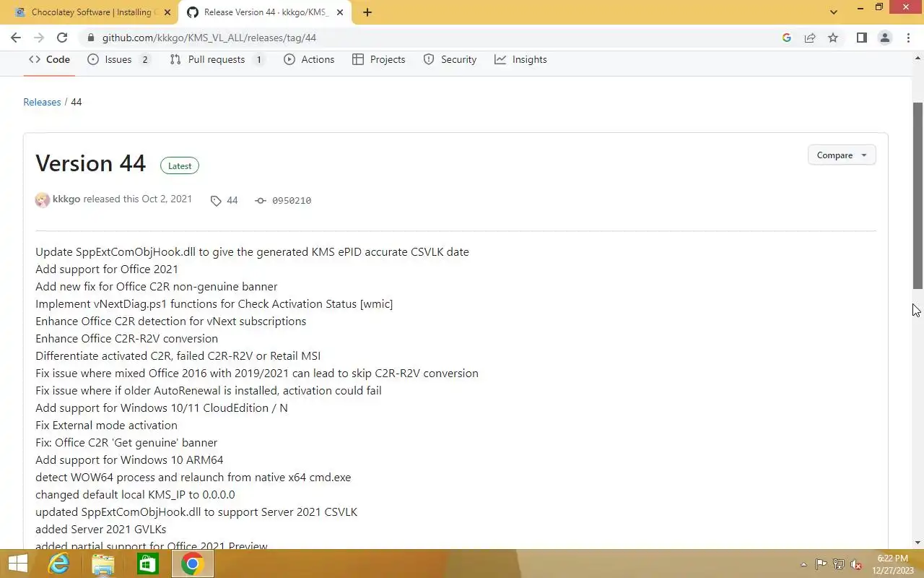Click the address bar URL field
This screenshot has height=578, width=924.
[x=433, y=38]
